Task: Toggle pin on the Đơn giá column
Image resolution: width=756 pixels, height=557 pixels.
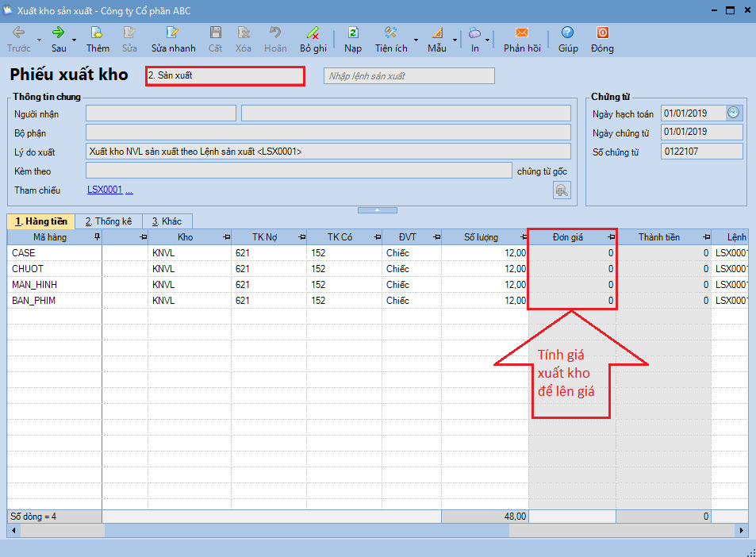Action: tap(611, 237)
